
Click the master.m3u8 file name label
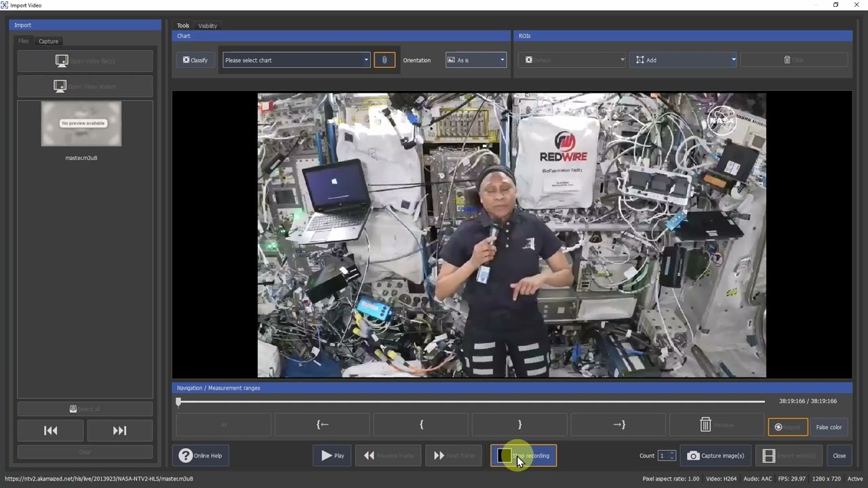81,158
